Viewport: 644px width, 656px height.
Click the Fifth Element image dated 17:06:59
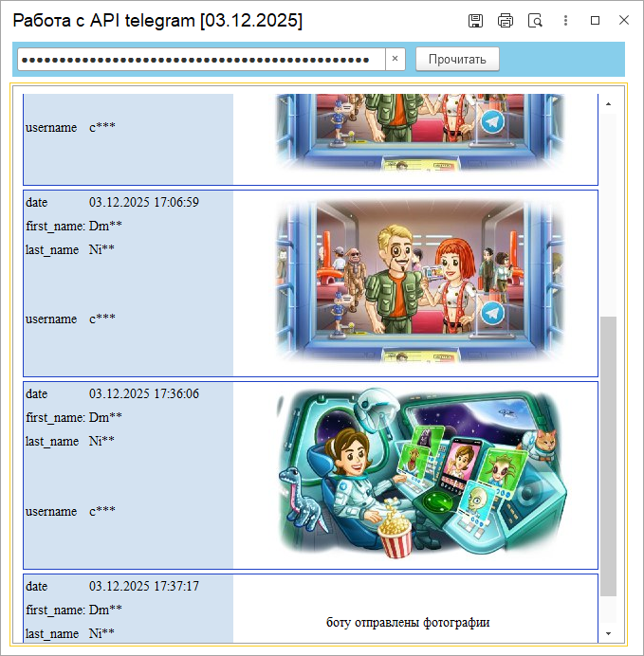click(420, 282)
